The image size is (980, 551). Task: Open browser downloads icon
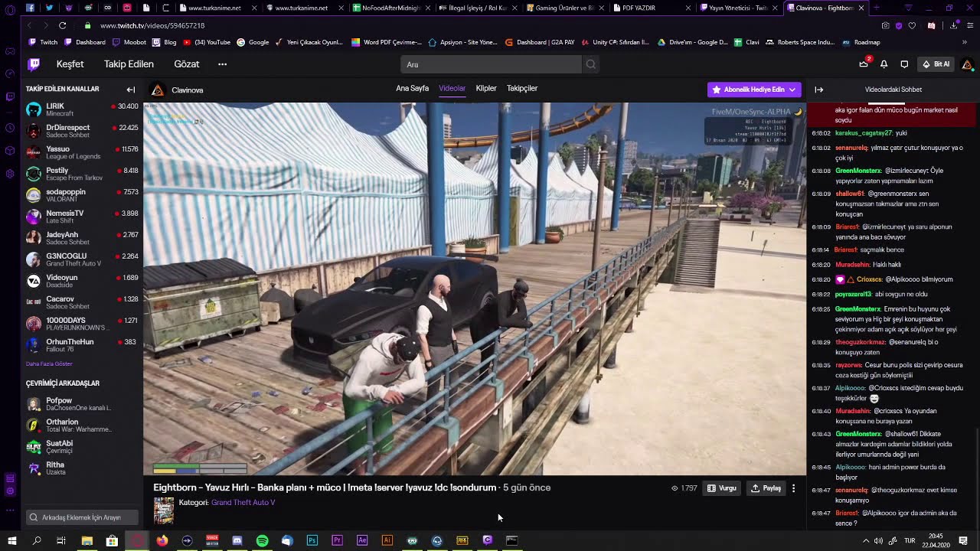(953, 25)
